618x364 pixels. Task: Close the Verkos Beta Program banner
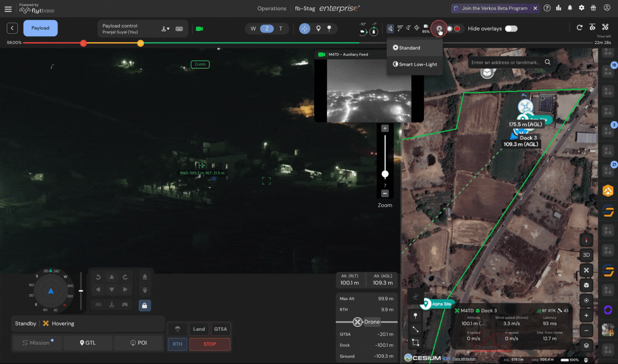(x=535, y=8)
